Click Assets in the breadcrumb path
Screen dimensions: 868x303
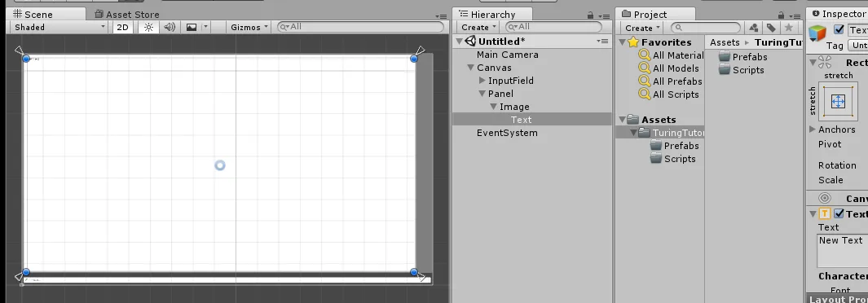click(x=725, y=42)
